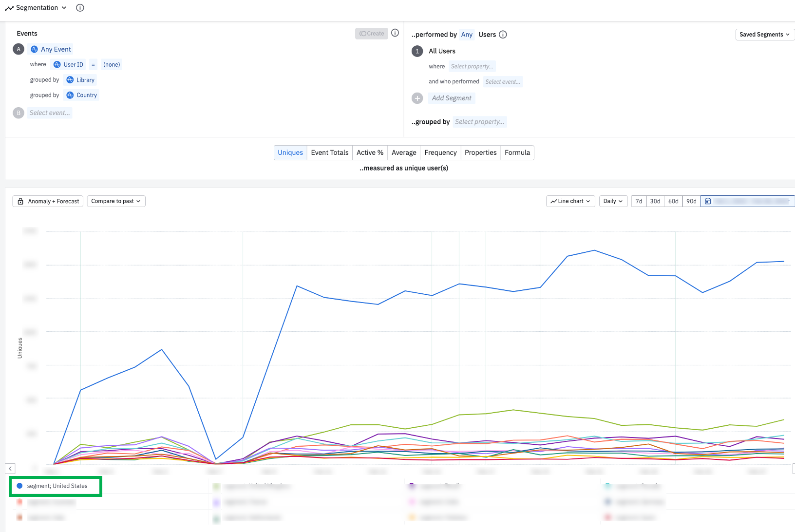Click the info icon next to Create
795x532 pixels.
pos(395,33)
